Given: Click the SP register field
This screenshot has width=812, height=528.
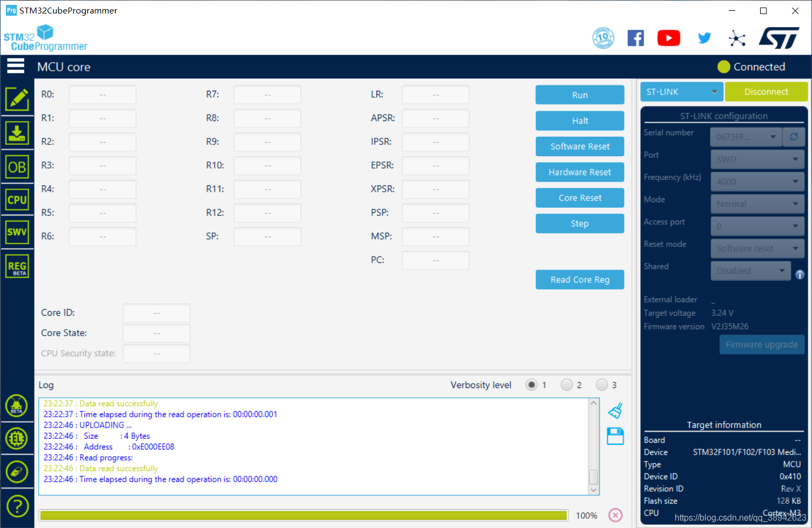Looking at the screenshot, I should [268, 237].
